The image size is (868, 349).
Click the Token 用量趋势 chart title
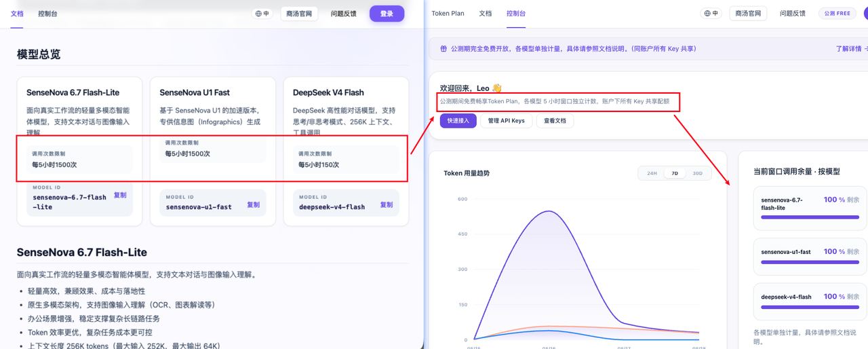coord(467,173)
